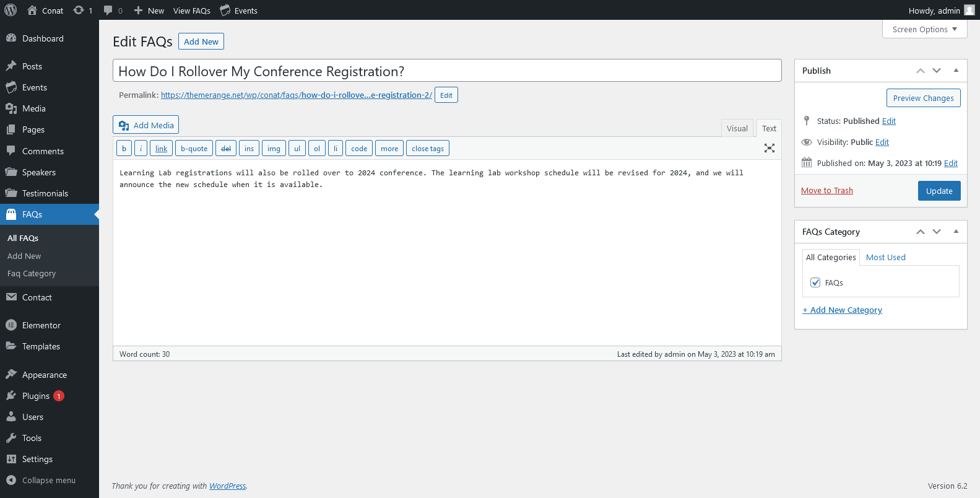Click the Move to Trash link
The height and width of the screenshot is (498, 980).
tap(826, 191)
